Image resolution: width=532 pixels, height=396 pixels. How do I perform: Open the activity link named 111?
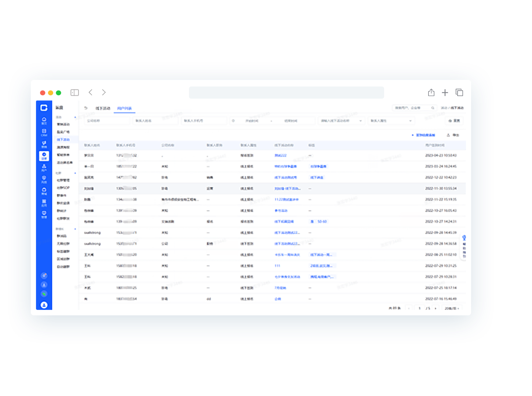[277, 266]
